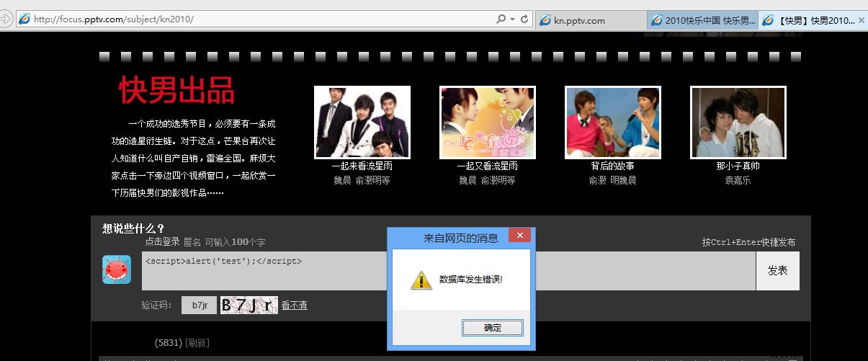Screen dimensions: 868x361
Task: Click the warning triangle icon in dialog
Action: (x=421, y=280)
